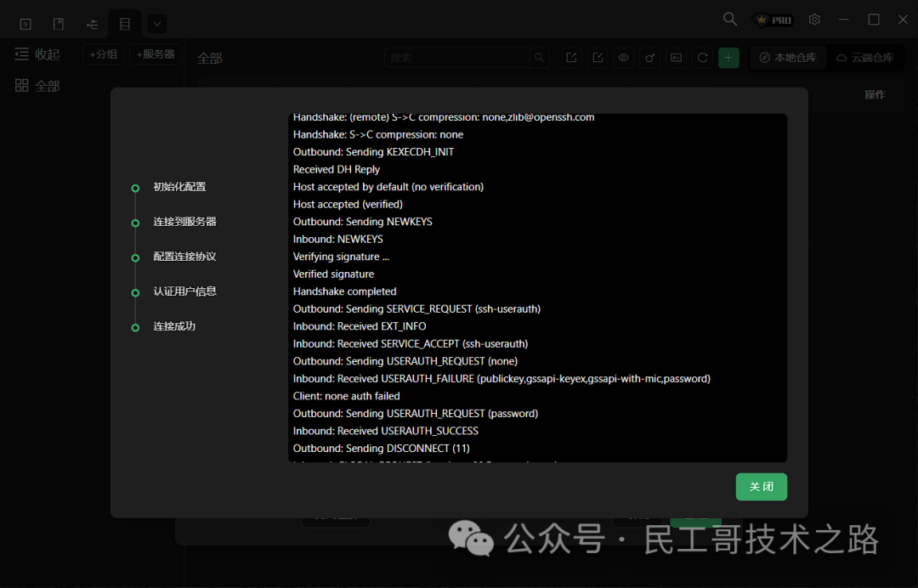Screen dimensions: 918x588
Task: Select the 连接到服务器 step
Action: point(185,222)
